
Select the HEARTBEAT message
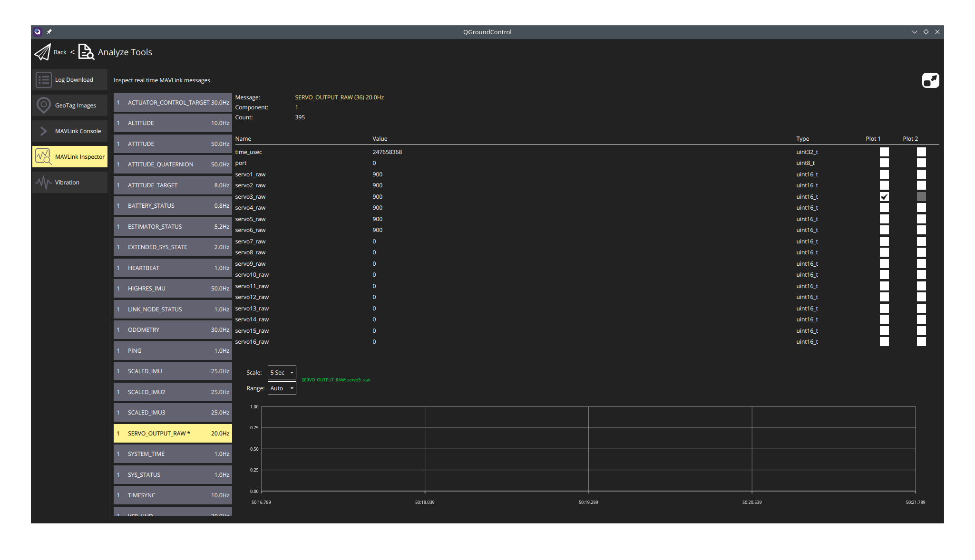pyautogui.click(x=173, y=268)
